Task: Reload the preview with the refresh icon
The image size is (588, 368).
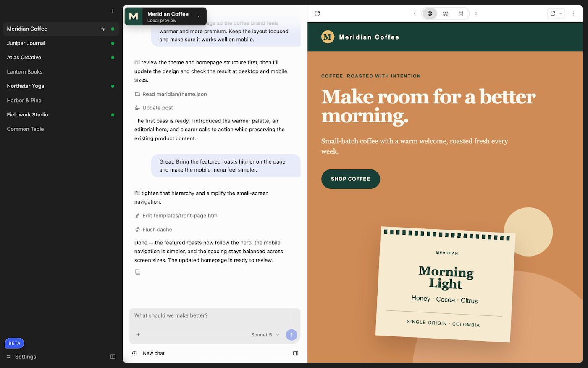Action: pos(318,13)
